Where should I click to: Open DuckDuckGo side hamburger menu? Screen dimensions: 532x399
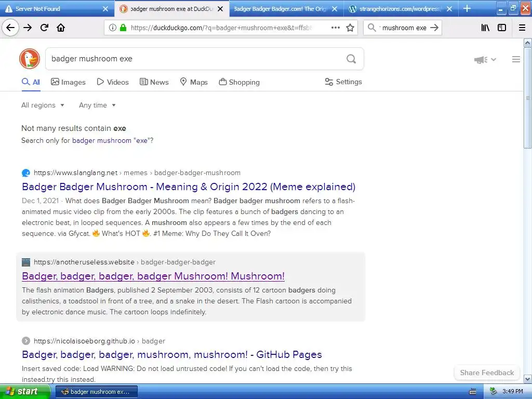(x=516, y=59)
